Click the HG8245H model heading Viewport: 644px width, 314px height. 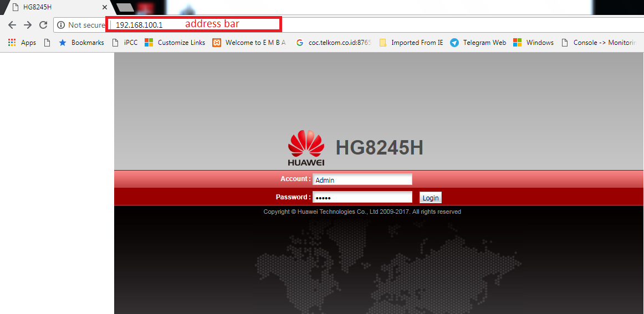tap(380, 148)
